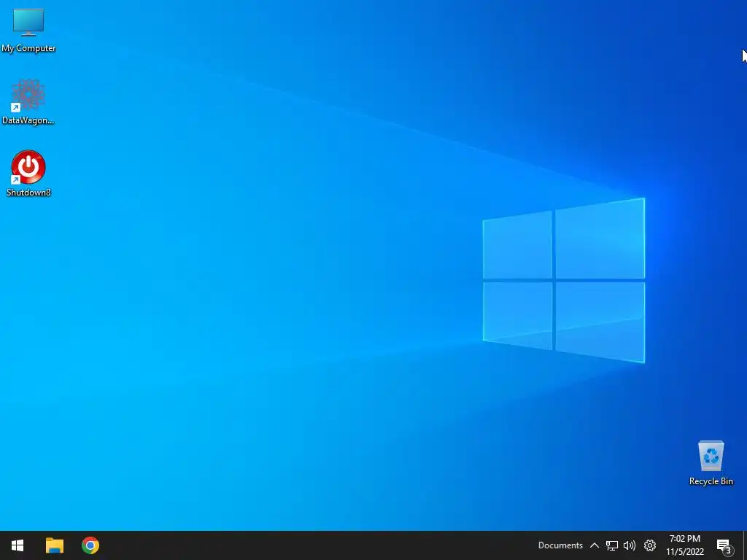This screenshot has width=747, height=560.
Task: Click the settings gear tray icon
Action: pyautogui.click(x=650, y=545)
